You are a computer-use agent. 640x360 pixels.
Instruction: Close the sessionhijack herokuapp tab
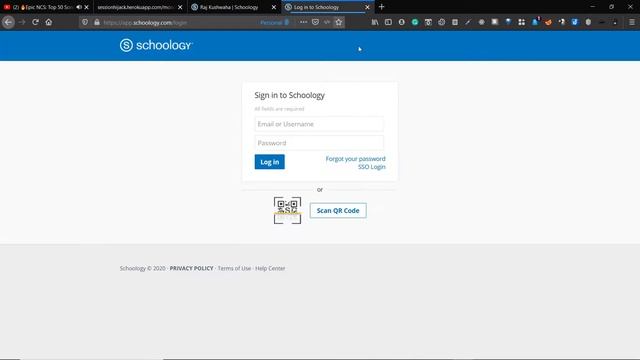click(180, 7)
